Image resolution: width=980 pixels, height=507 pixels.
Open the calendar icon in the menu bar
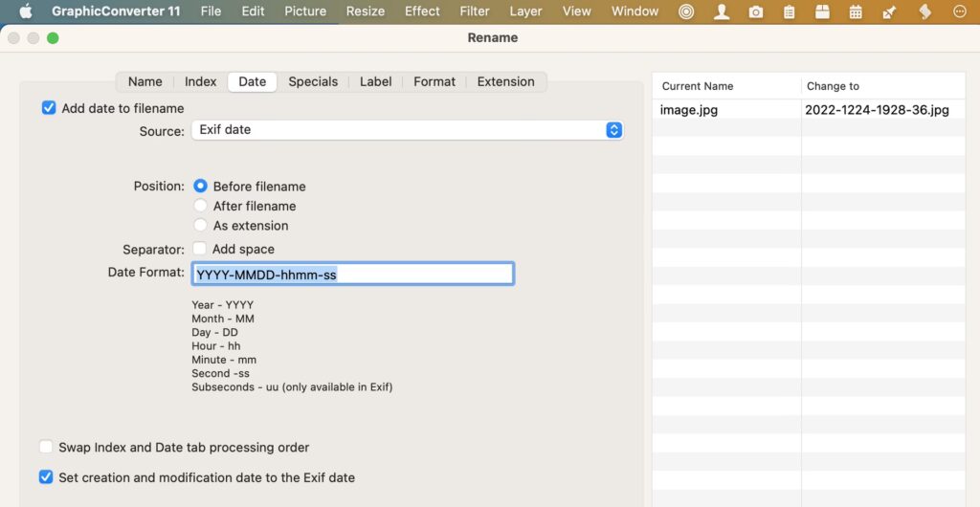(856, 11)
